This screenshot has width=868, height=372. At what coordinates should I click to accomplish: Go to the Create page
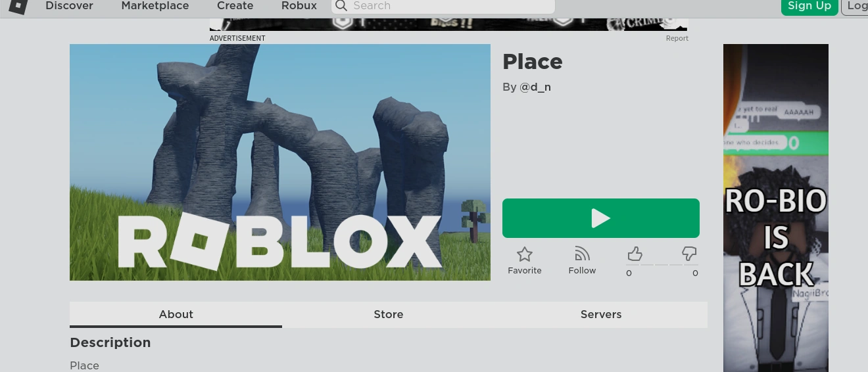pyautogui.click(x=235, y=6)
